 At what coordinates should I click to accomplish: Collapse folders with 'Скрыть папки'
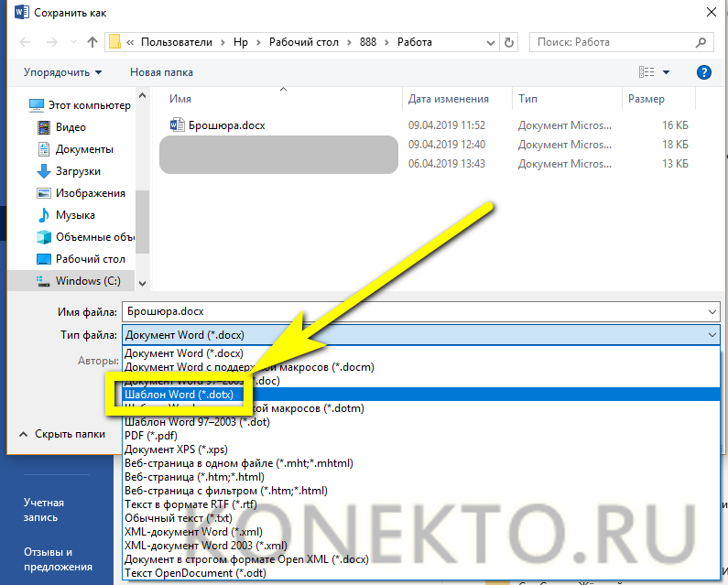(62, 434)
